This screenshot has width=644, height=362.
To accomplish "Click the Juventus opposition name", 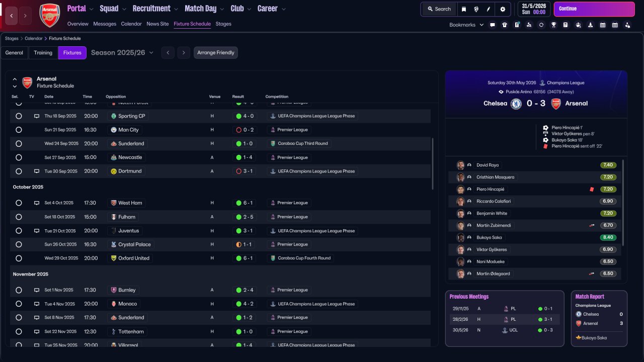I will [x=129, y=231].
